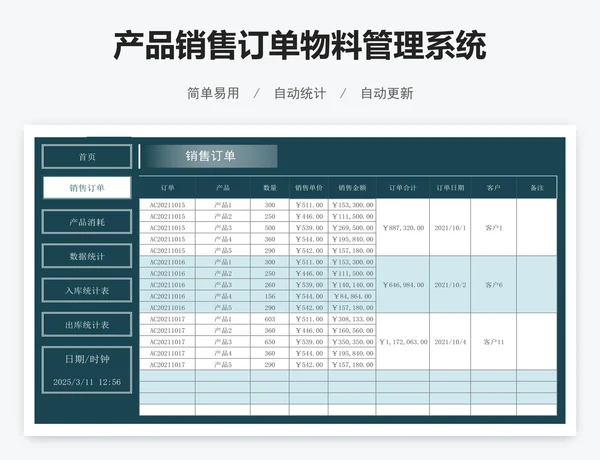The width and height of the screenshot is (600, 460).
Task: Select unit price ¥539.00 in quantity 650 row
Action: (x=309, y=342)
